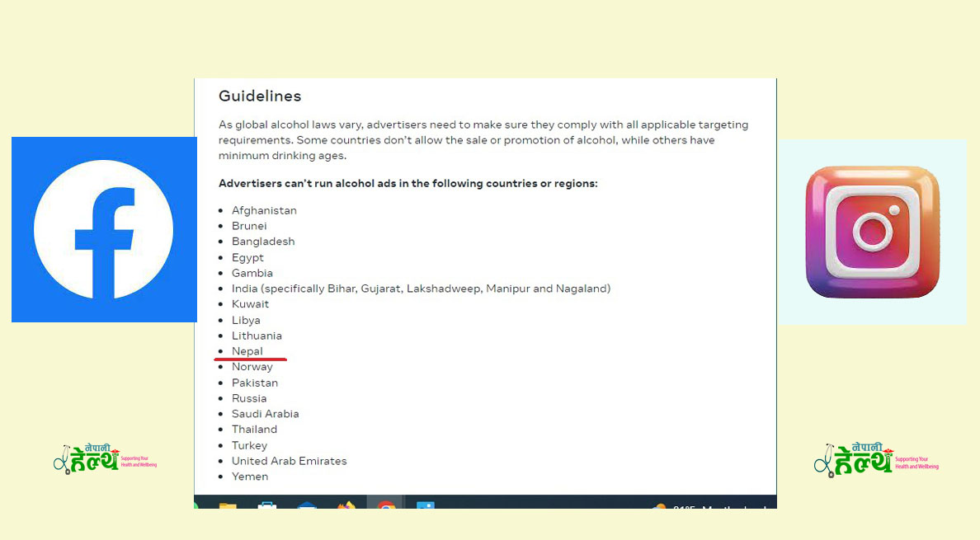Select 'Gambia' in the country list
This screenshot has width=980, height=540.
[252, 273]
